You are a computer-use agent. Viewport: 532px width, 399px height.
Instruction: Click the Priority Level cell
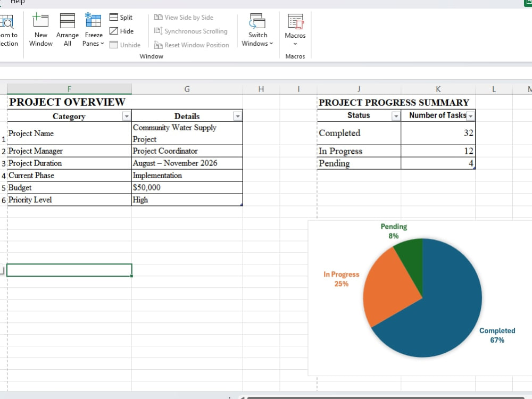tap(69, 200)
